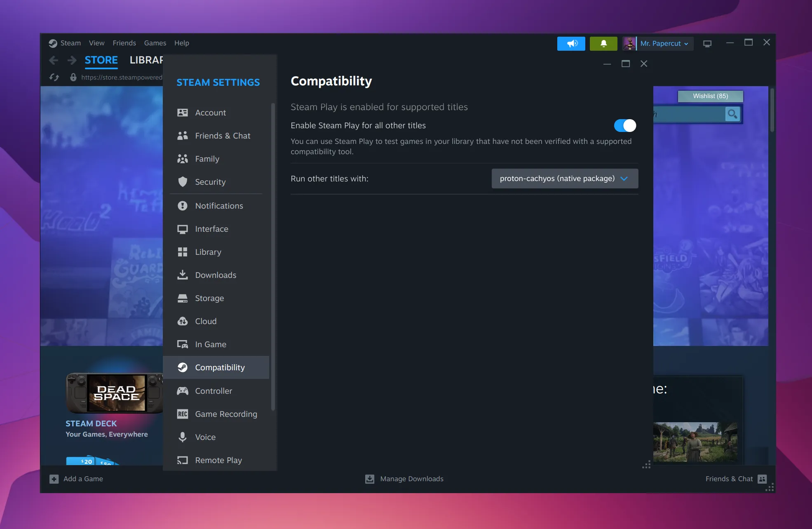Click the Friends & Chat bottom-bar label

point(729,479)
